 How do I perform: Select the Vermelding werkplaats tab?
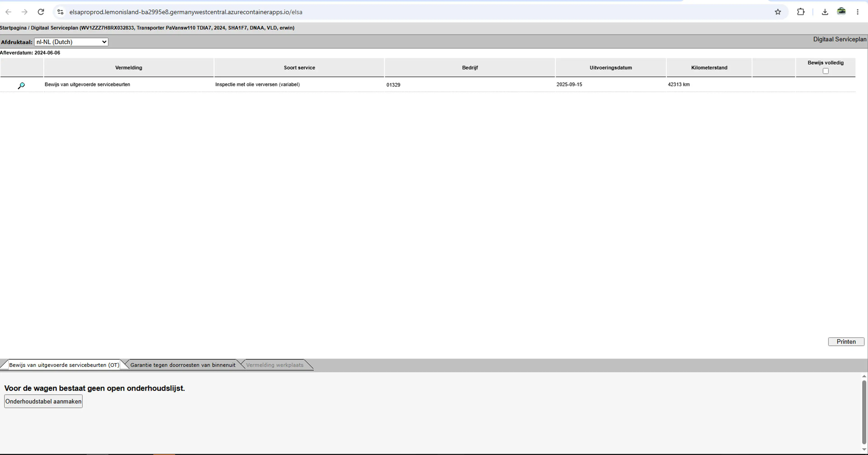[275, 365]
